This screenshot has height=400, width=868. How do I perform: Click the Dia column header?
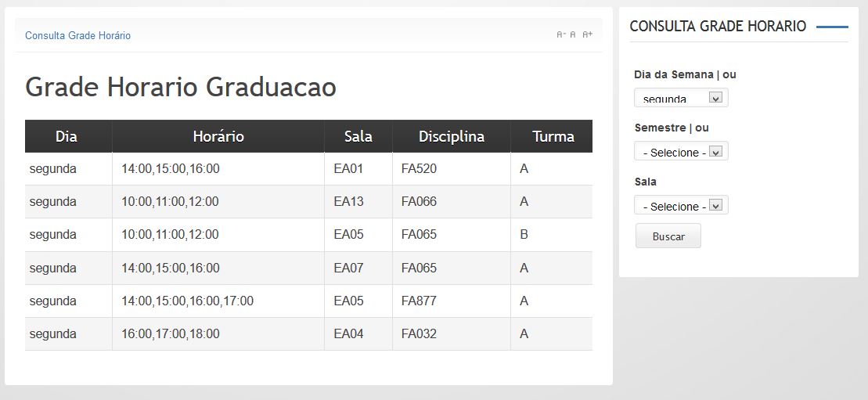click(x=67, y=136)
